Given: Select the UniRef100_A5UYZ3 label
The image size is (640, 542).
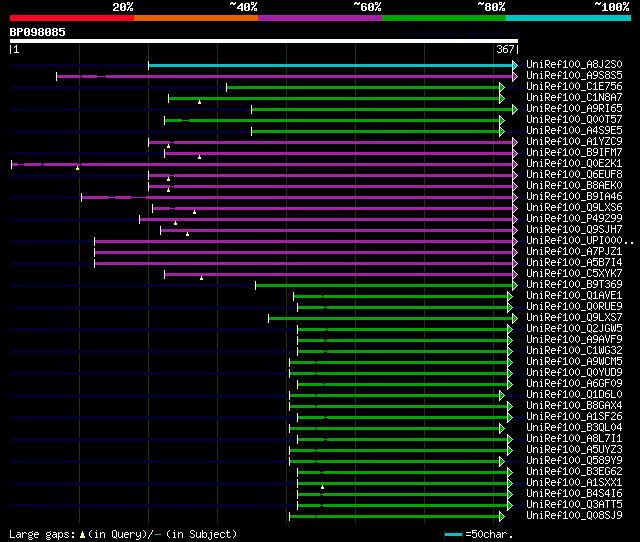Looking at the screenshot, I should [x=574, y=450].
